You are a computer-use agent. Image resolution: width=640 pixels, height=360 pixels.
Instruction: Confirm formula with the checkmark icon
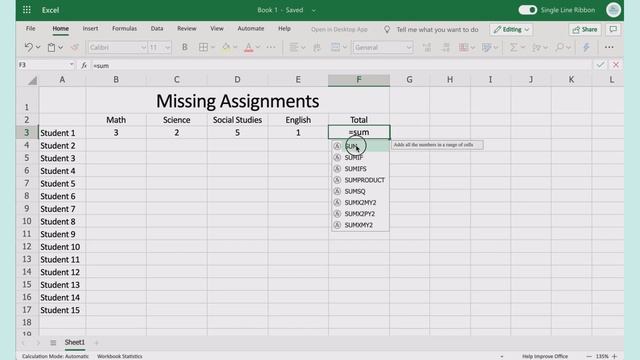(x=600, y=65)
